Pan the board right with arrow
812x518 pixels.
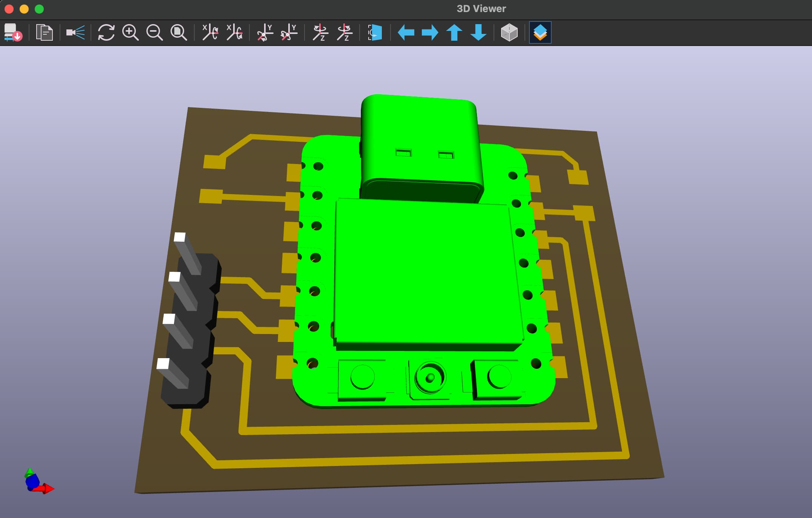(x=430, y=32)
